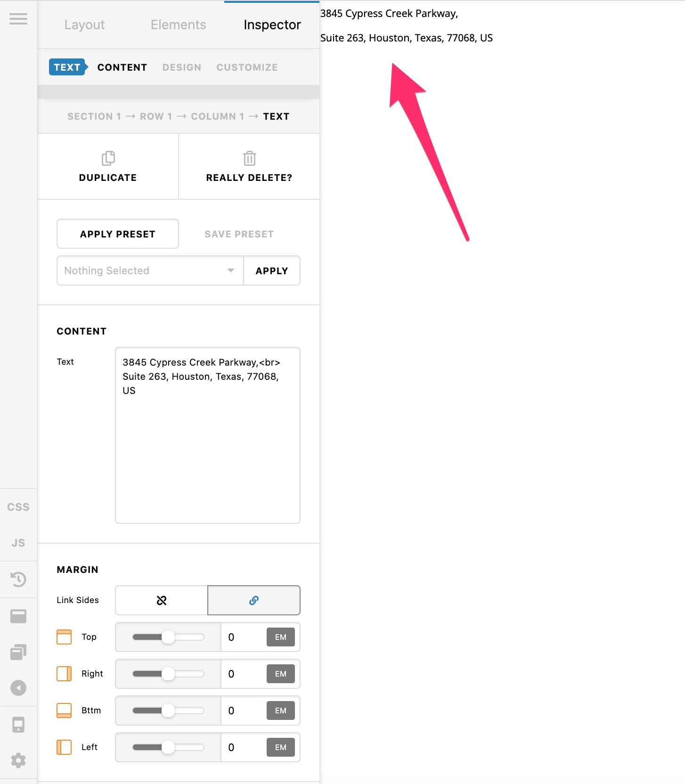Click the Duplicate element icon
The height and width of the screenshot is (784, 685).
point(108,159)
